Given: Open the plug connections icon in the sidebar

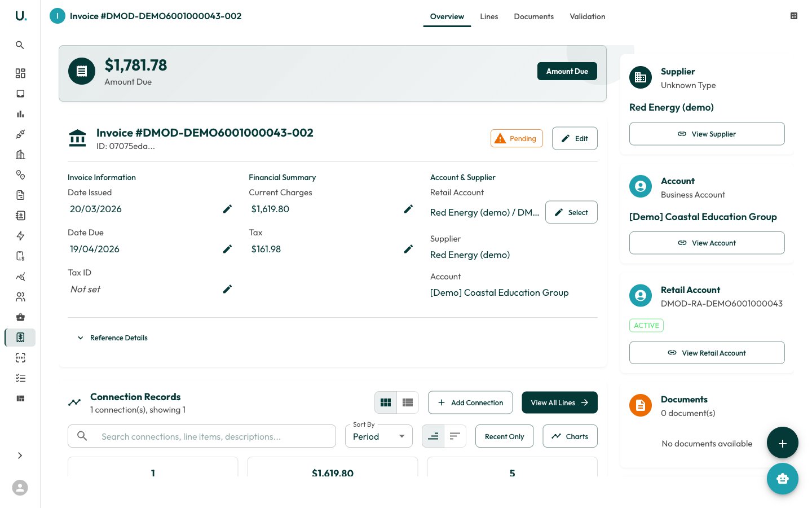Looking at the screenshot, I should pos(20,134).
